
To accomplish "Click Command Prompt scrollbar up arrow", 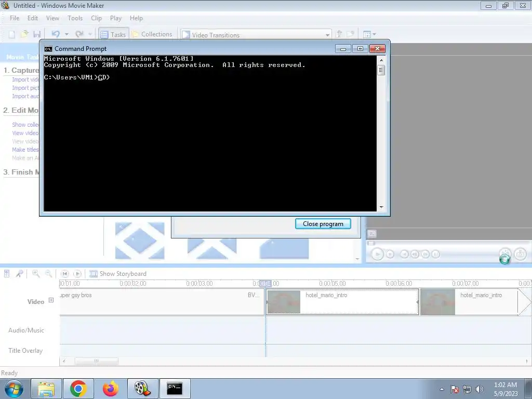I will point(381,60).
